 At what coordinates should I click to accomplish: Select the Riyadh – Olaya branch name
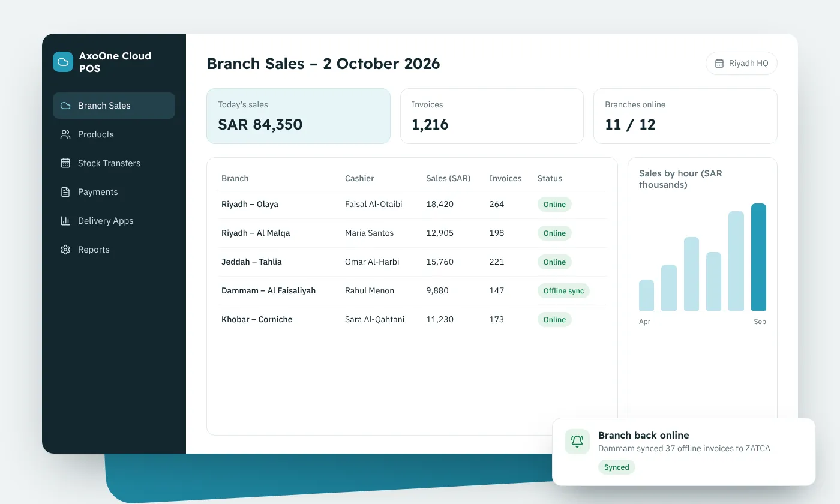(250, 204)
